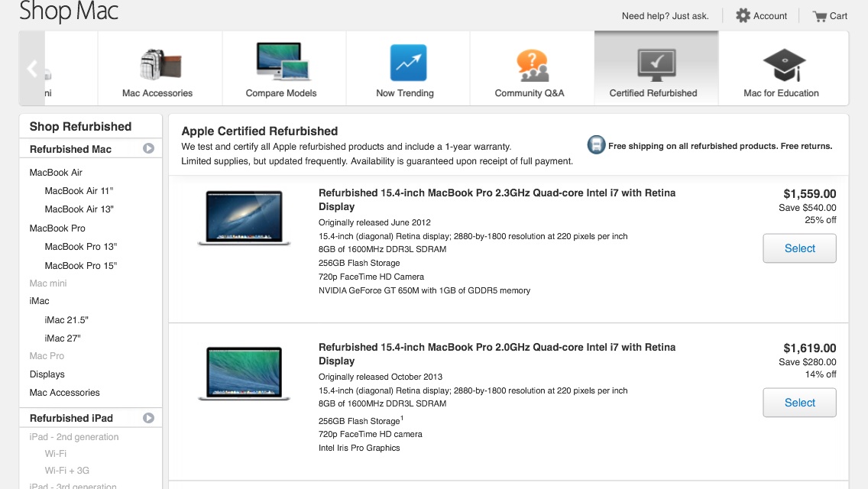Click the Intel Iris Pro Graphics spec line
The image size is (868, 489).
point(358,448)
